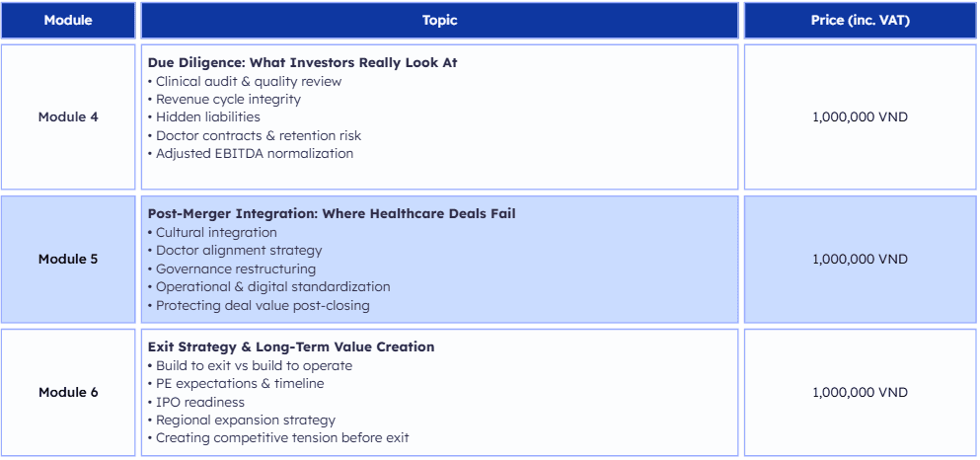
Task: Select the Cultural integration bullet point
Action: pos(216,233)
